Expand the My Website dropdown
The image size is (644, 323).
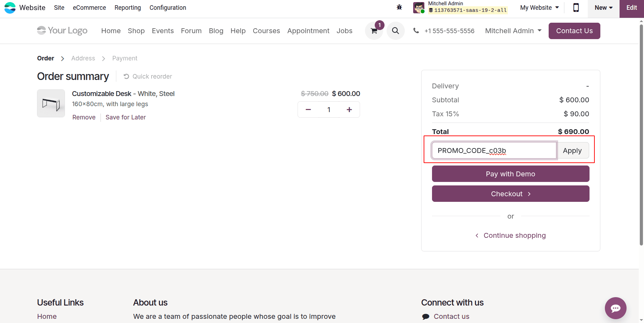click(539, 8)
